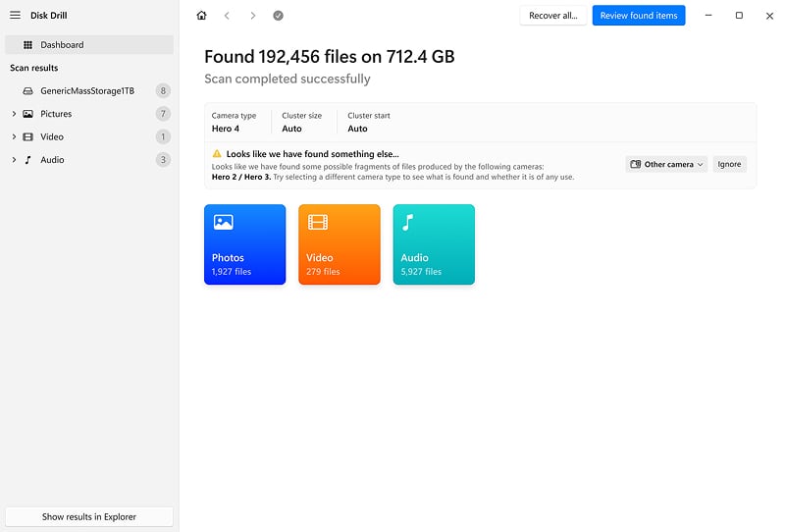Open the Video 279 files tile
785x532 pixels.
pyautogui.click(x=340, y=244)
